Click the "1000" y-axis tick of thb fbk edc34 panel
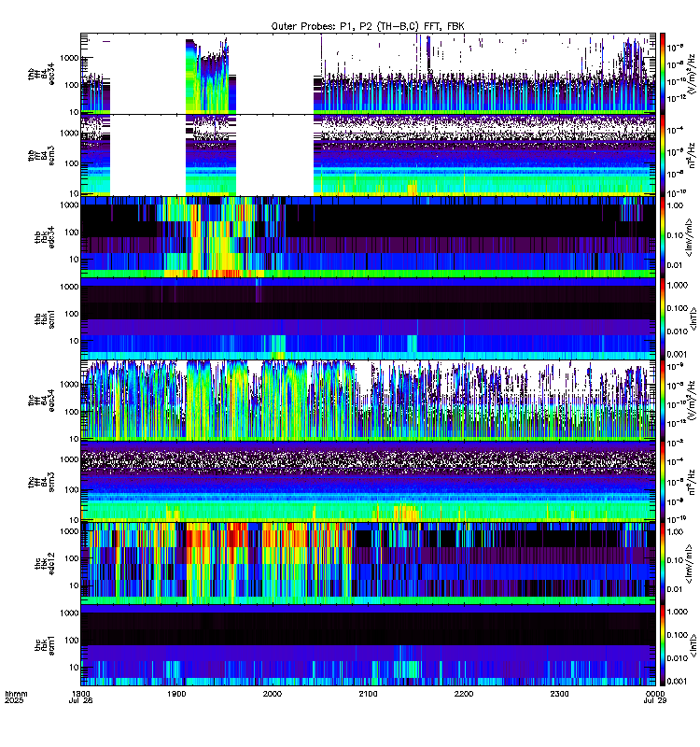 point(69,205)
